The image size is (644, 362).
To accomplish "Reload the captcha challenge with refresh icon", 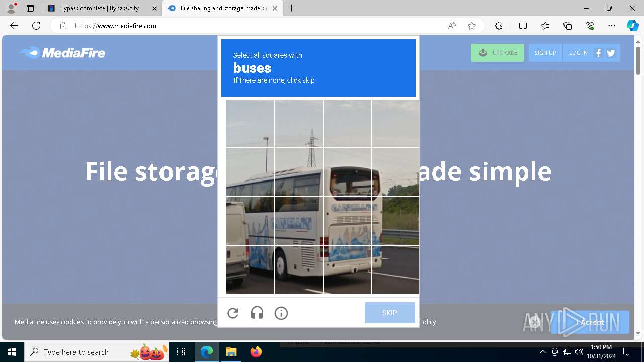I will coord(233,313).
